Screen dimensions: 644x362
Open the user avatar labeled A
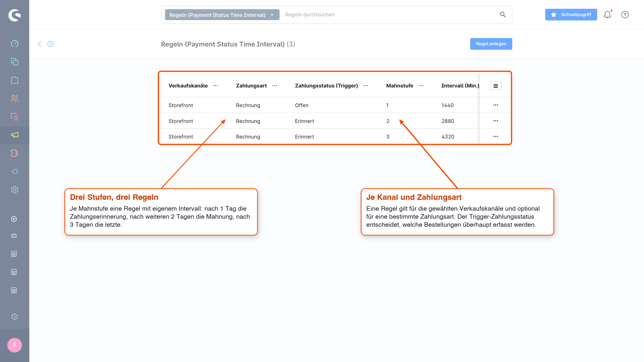tap(15, 345)
